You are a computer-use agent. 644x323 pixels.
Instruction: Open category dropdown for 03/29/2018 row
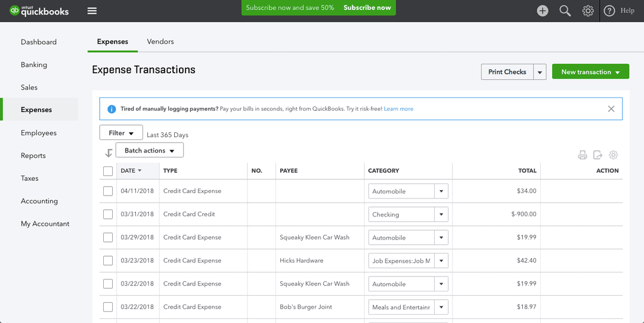(x=441, y=238)
